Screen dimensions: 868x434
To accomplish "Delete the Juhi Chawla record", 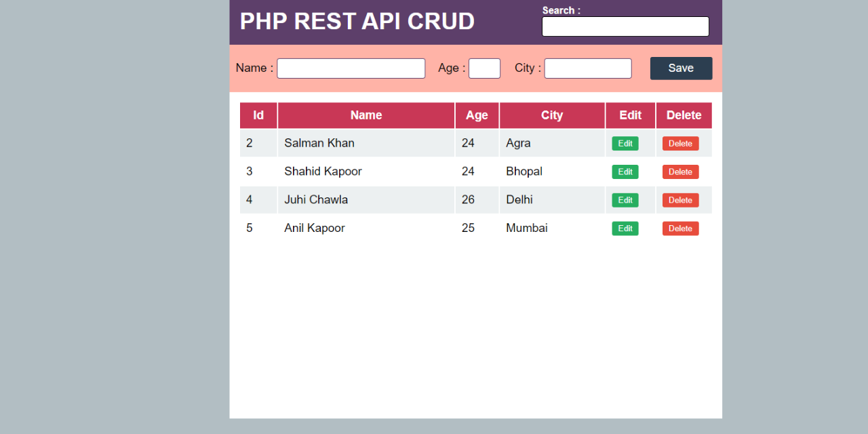I will tap(680, 199).
